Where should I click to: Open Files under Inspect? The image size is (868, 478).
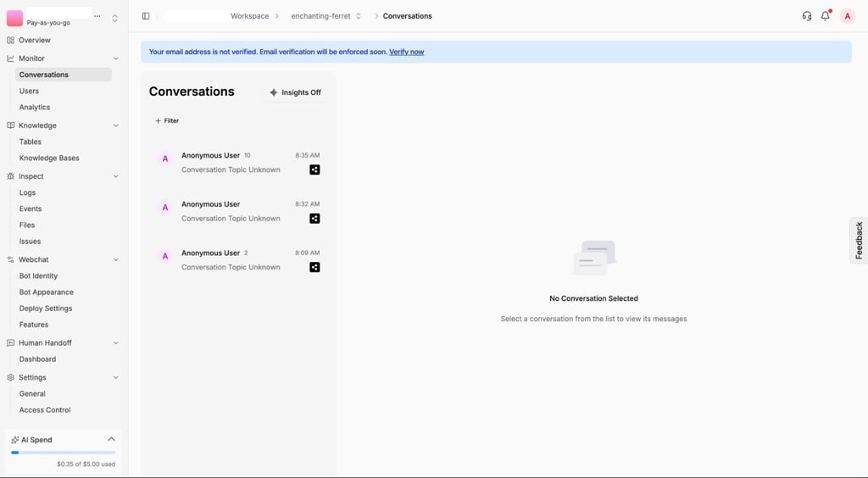click(x=26, y=225)
